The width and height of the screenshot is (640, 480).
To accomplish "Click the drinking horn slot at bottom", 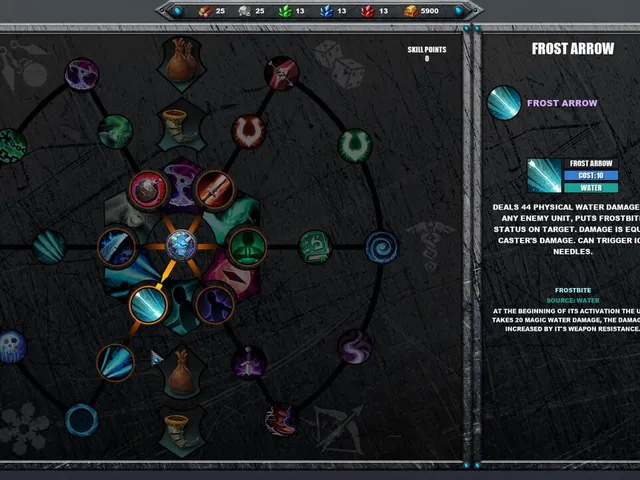I will pos(182,432).
